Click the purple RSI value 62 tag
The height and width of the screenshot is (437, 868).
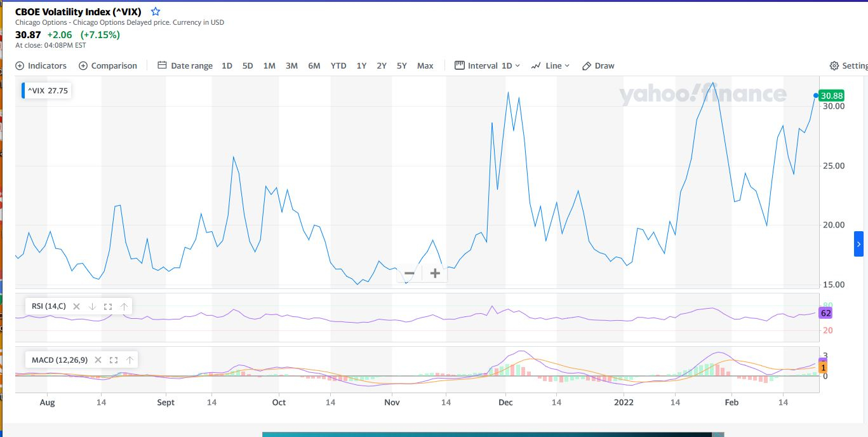click(x=825, y=313)
